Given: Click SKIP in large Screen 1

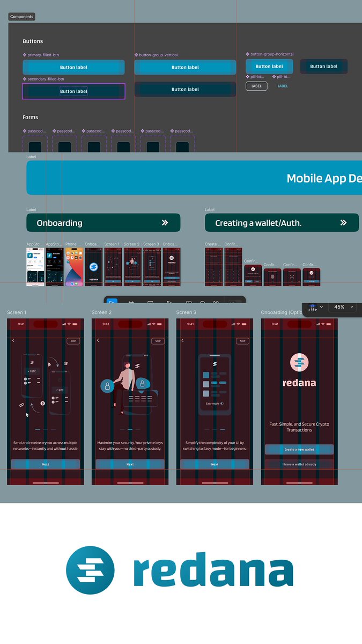Looking at the screenshot, I should 73,341.
